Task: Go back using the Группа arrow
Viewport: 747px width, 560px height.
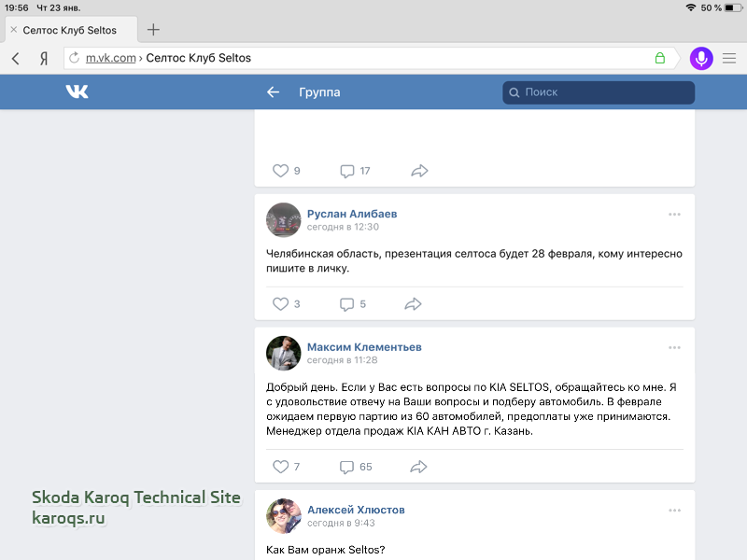Action: (x=273, y=92)
